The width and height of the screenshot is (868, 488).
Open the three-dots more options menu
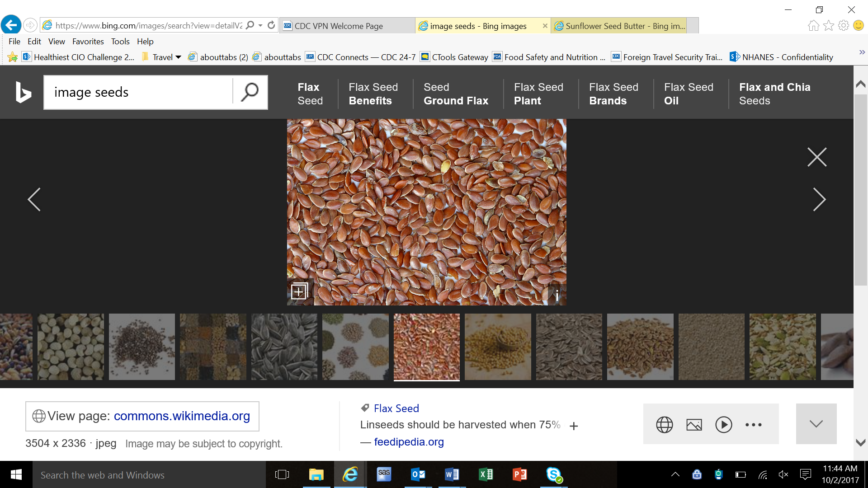click(x=753, y=425)
